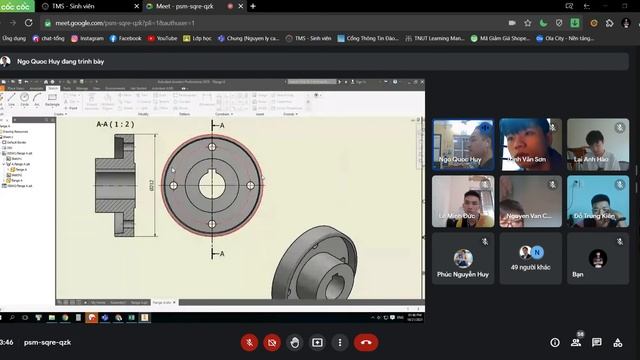This screenshot has height=360, width=640.
Task: Open the Lớp học bookmark
Action: pyautogui.click(x=198, y=38)
